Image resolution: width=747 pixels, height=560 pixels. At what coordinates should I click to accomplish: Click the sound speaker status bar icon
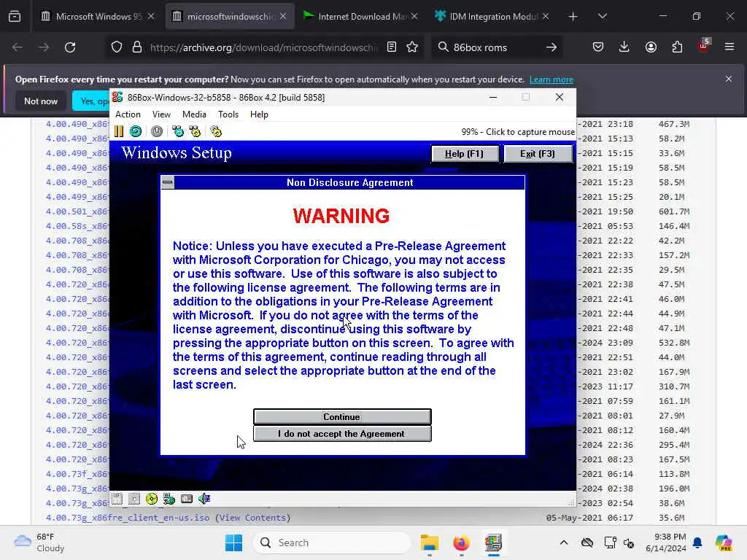point(204,499)
